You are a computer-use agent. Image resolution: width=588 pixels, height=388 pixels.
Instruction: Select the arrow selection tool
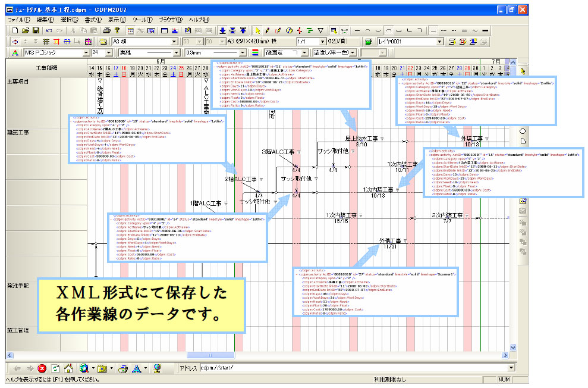257,30
